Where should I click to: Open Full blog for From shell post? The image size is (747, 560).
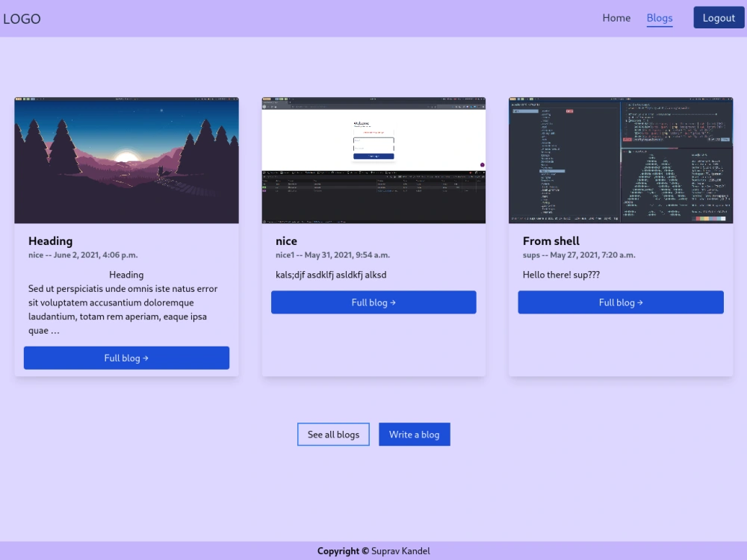point(621,302)
